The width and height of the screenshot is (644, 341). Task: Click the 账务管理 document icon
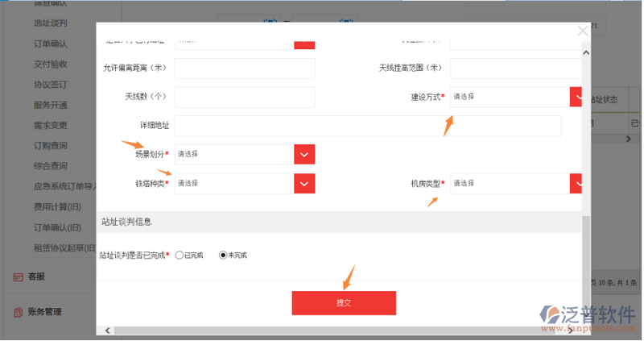[18, 311]
